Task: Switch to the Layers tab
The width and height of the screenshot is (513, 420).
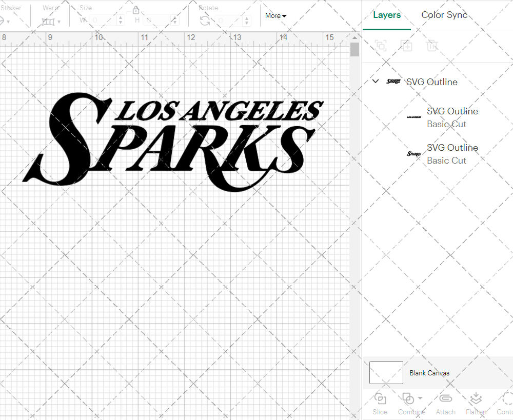Action: [x=387, y=15]
